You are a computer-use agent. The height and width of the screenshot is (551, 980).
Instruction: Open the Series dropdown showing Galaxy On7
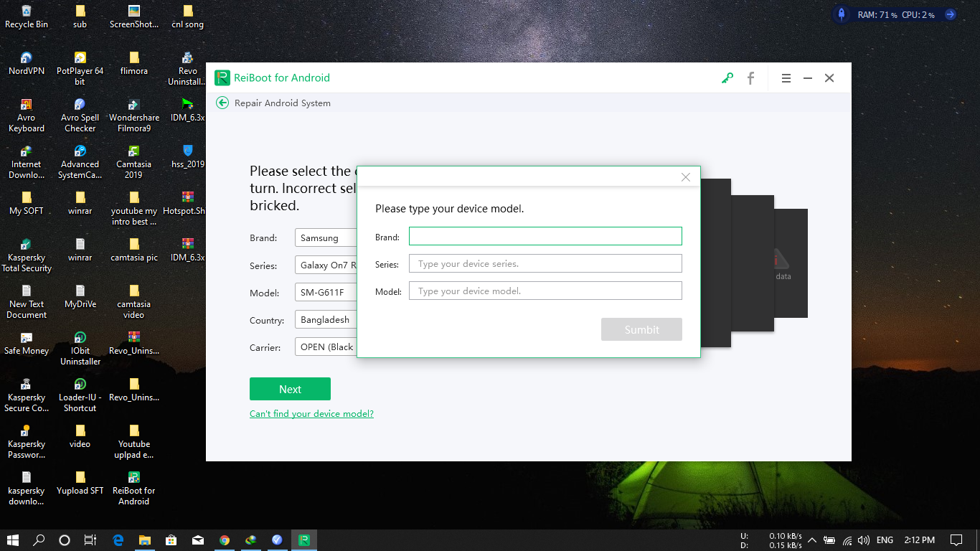pyautogui.click(x=326, y=265)
